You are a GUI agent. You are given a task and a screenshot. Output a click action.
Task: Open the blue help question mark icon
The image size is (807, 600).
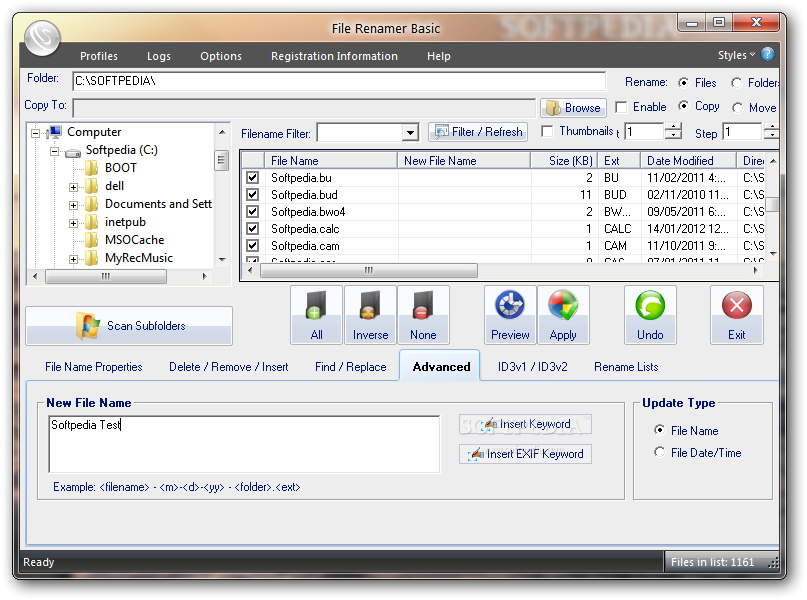(767, 54)
